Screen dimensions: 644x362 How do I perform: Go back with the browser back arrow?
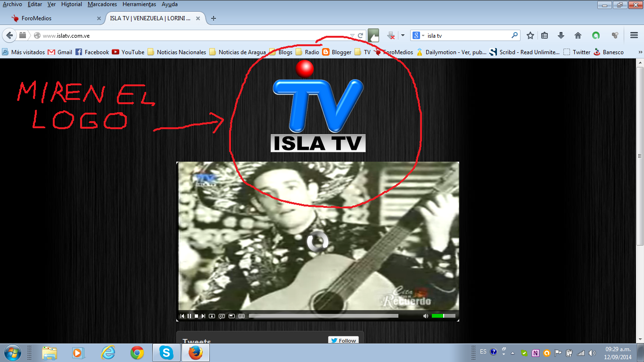[9, 35]
